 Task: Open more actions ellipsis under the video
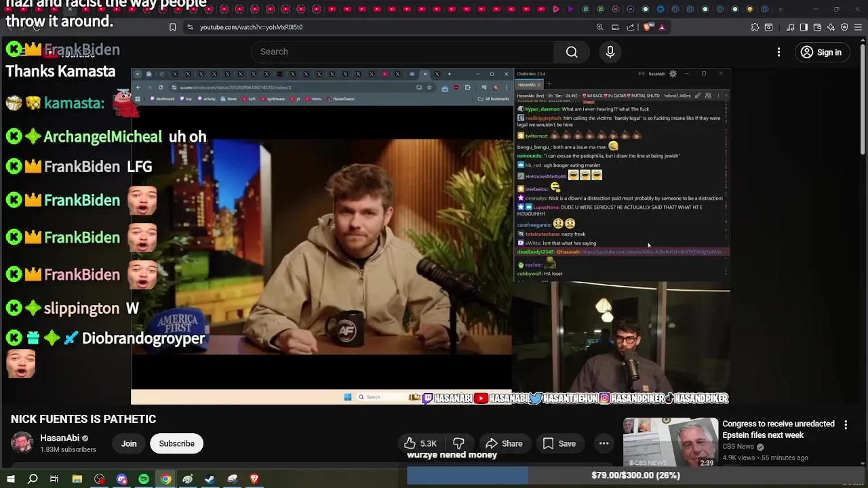click(x=604, y=443)
